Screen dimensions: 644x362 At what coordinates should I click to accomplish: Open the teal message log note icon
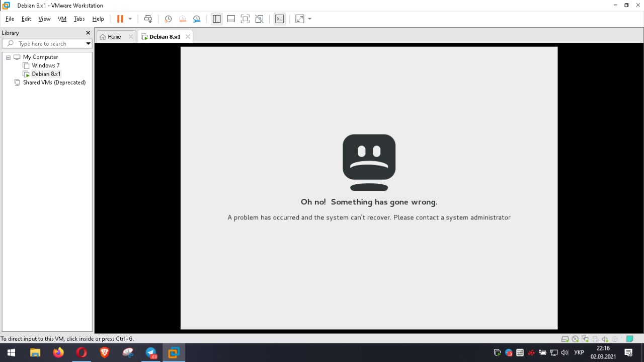click(629, 339)
